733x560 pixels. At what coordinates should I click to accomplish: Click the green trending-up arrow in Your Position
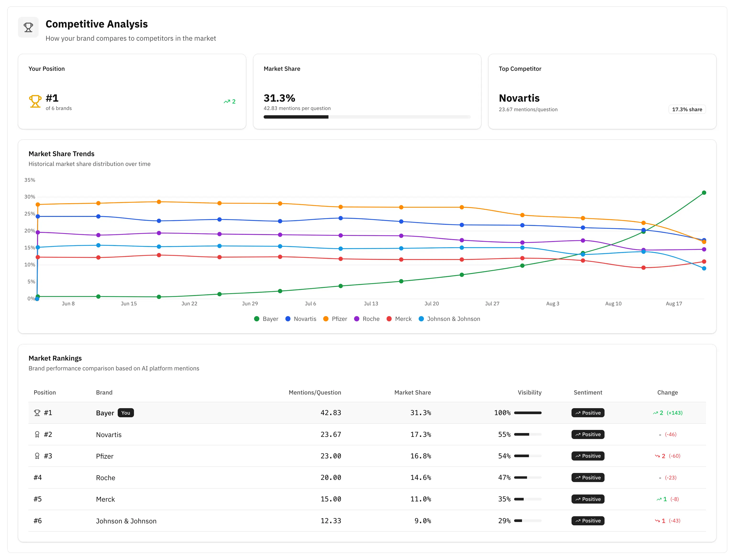click(227, 102)
